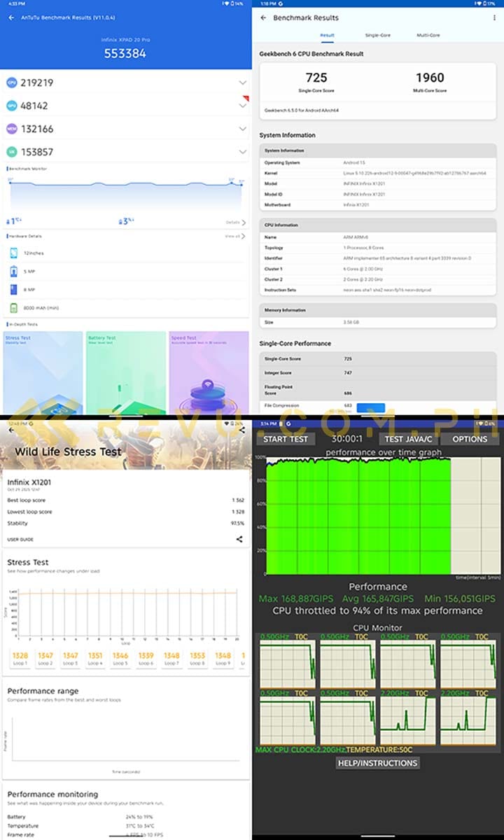Go back from AnTuTu Benchmark Results
The image size is (504, 840).
click(x=11, y=17)
